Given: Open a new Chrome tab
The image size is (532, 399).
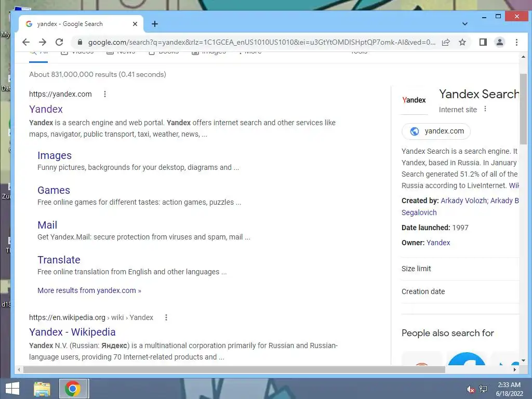Looking at the screenshot, I should coord(155,24).
